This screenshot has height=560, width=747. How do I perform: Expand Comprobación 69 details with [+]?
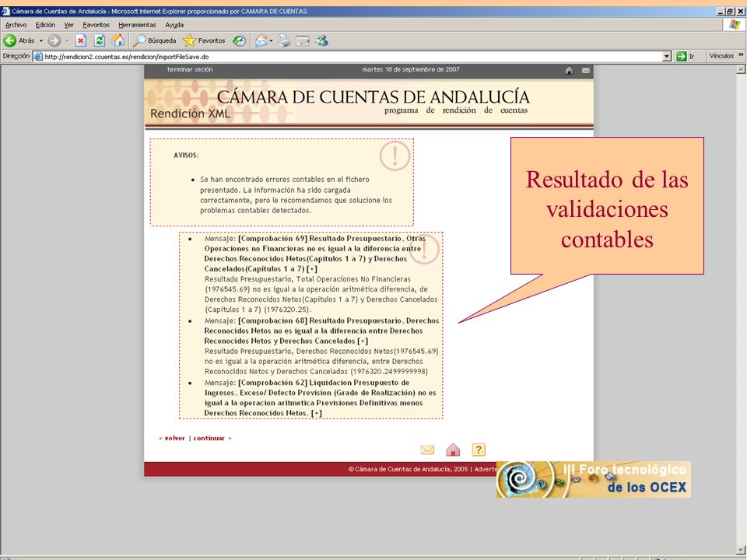point(312,269)
